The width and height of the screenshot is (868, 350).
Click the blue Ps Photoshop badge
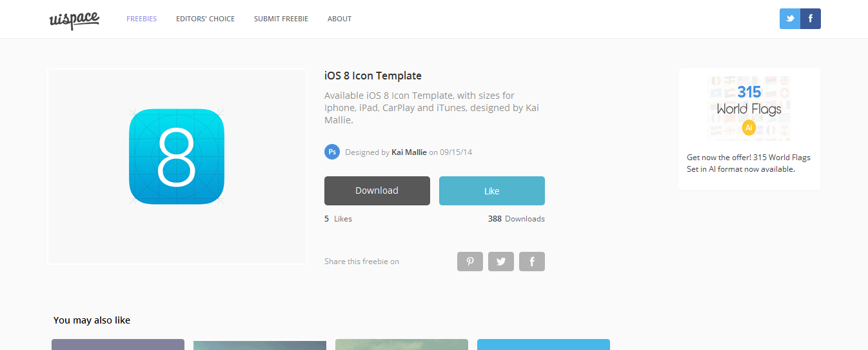[x=332, y=152]
